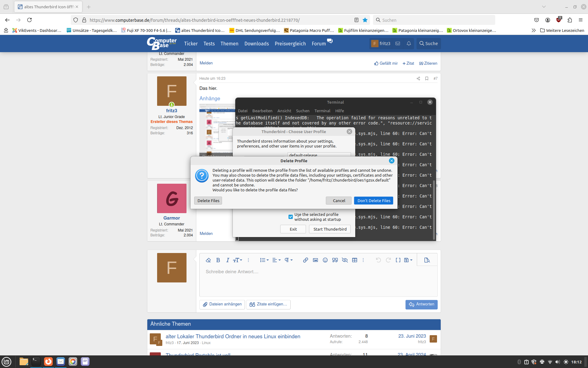Toggle bold formatting in reply editor
This screenshot has height=368, width=588.
[x=218, y=260]
